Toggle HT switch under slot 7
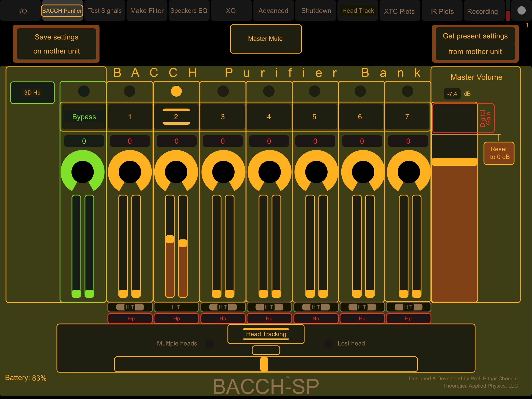The height and width of the screenshot is (399, 532). (x=408, y=307)
